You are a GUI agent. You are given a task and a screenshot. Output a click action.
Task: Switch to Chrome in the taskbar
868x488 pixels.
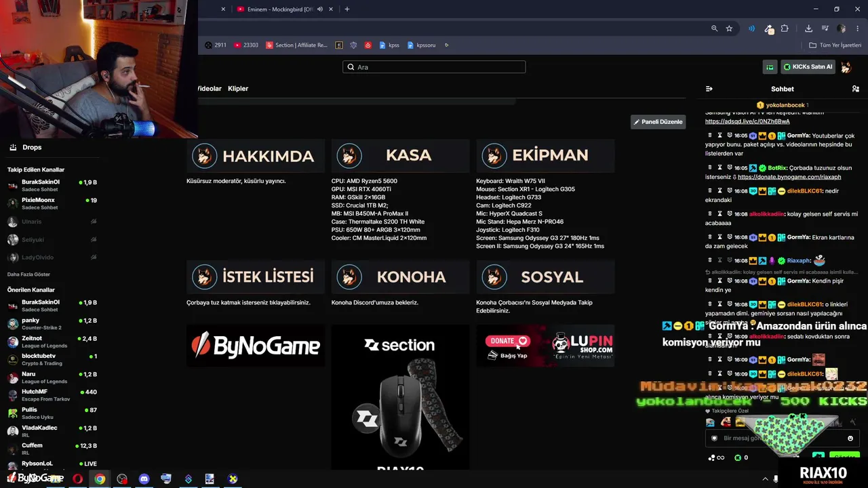click(x=100, y=479)
